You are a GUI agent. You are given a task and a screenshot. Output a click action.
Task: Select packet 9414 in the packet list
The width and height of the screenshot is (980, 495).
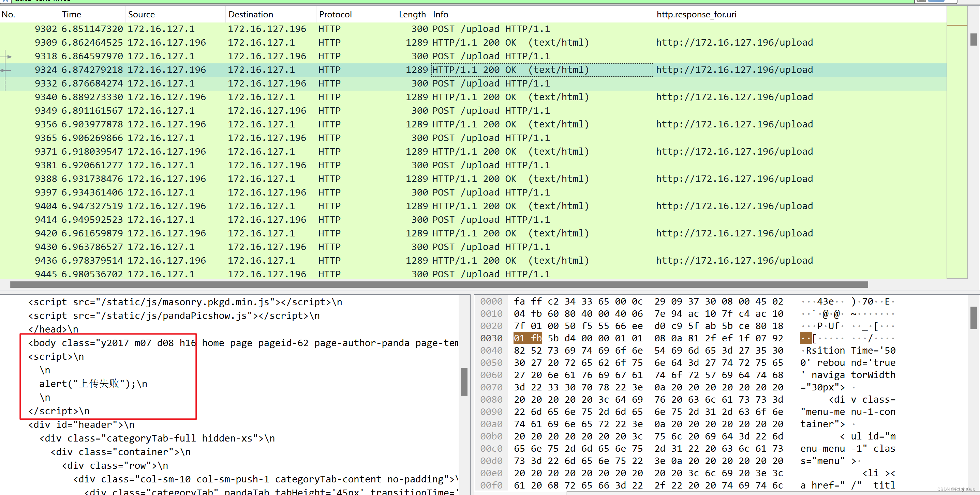(473, 220)
